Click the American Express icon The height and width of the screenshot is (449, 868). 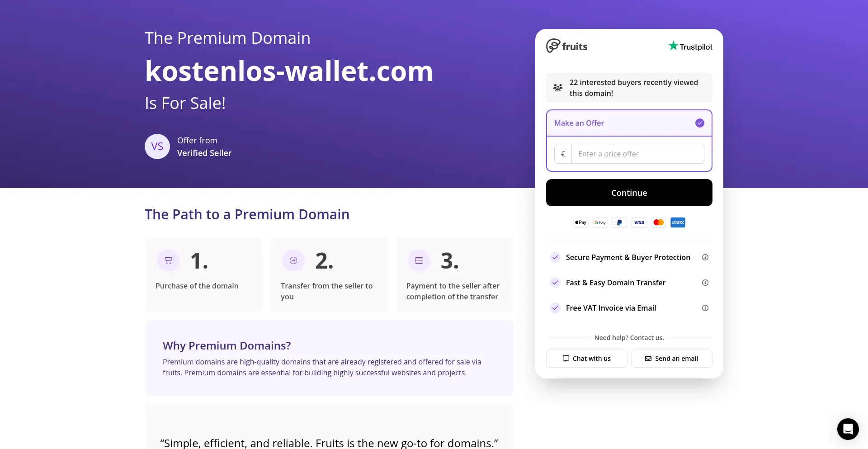[678, 222]
